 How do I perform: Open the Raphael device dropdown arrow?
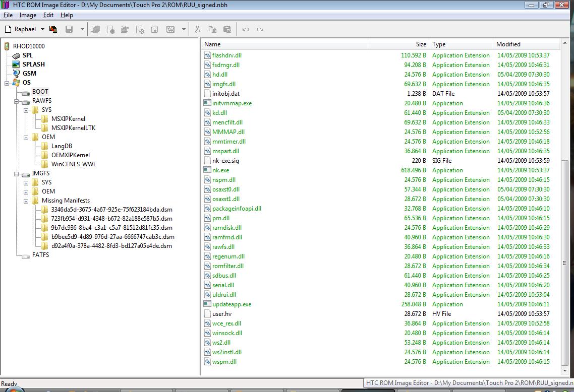pos(42,29)
